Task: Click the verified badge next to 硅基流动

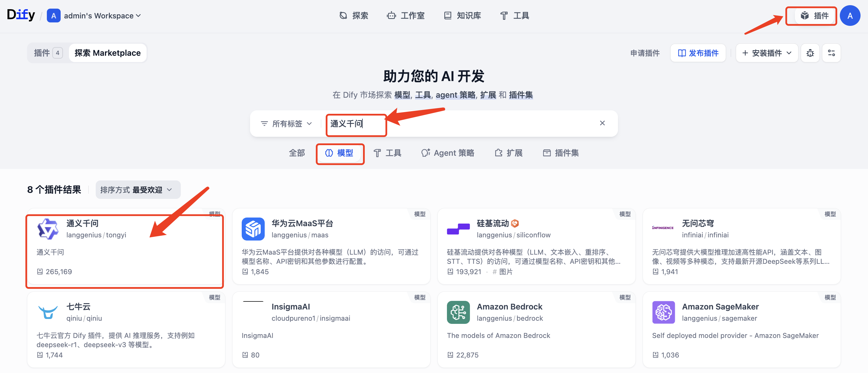Action: (x=515, y=223)
